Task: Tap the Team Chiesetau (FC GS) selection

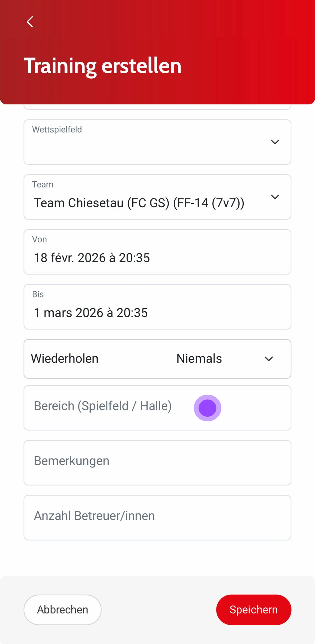Action: (x=139, y=203)
